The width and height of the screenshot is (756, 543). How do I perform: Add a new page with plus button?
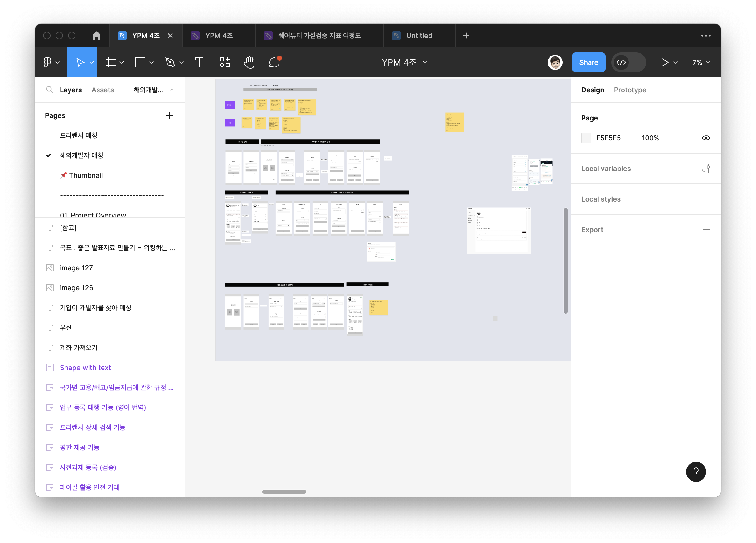(169, 115)
